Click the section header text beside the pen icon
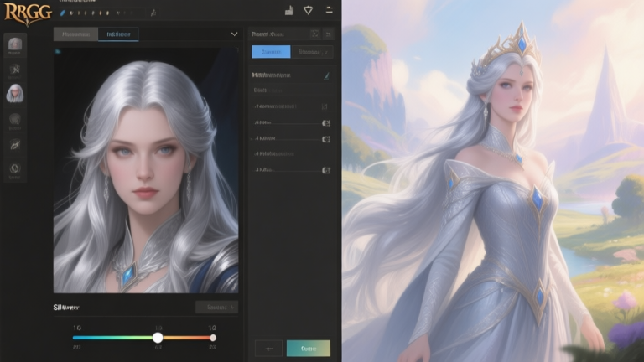The image size is (644, 362). click(x=271, y=75)
